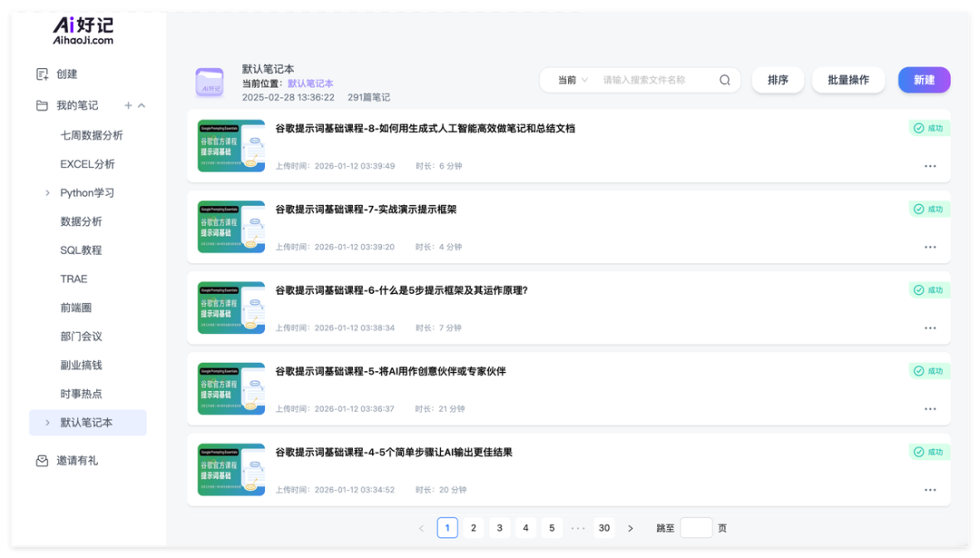Screen dimensions: 980x558
Task: Open 邀请有礼 via its gift icon
Action: coord(40,460)
